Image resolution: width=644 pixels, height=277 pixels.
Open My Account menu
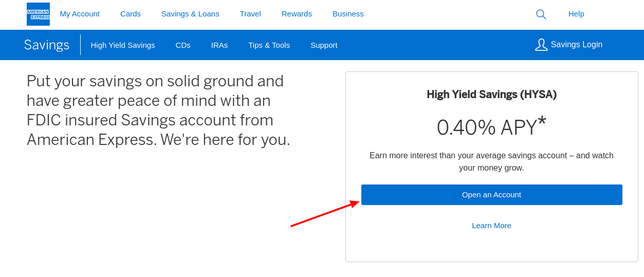click(x=80, y=14)
